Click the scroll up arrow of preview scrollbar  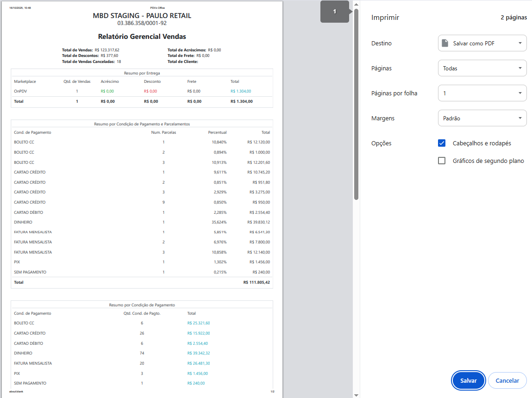(356, 4)
